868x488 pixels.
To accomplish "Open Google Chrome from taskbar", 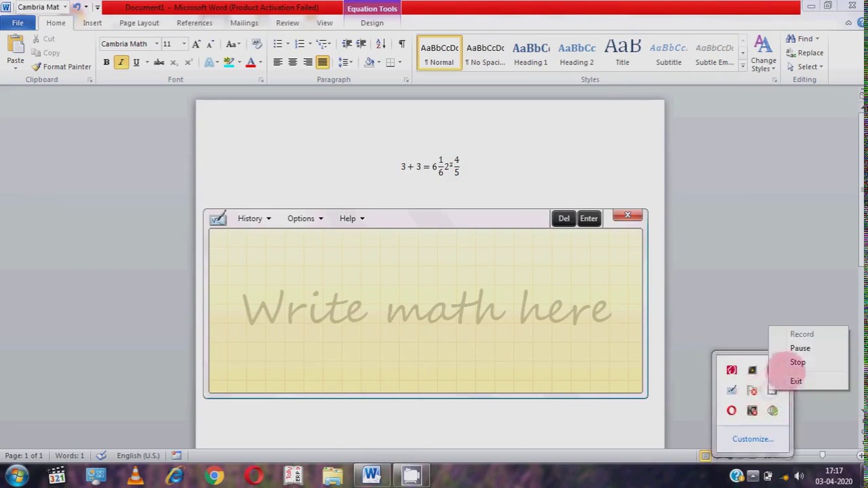I will point(214,476).
